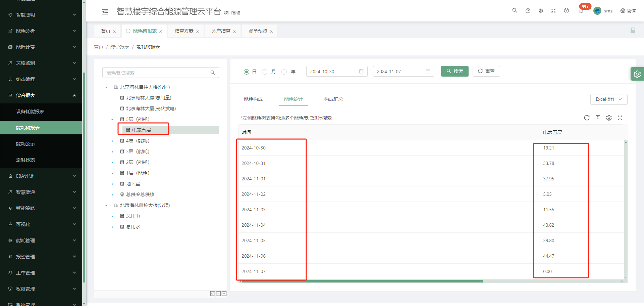Switch to the 构成汇总 tab
The image size is (644, 306).
[x=333, y=99]
